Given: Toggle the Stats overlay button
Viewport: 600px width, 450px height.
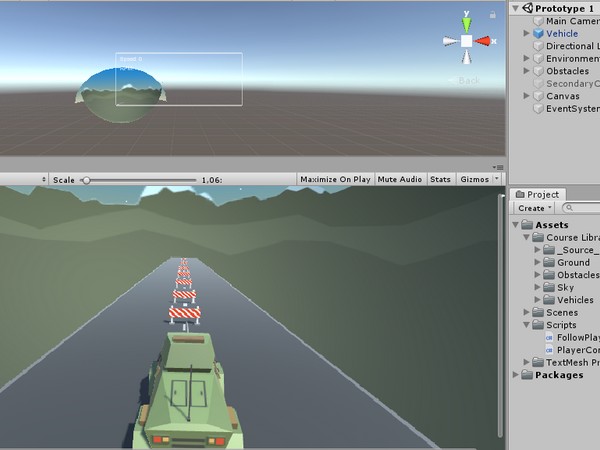Looking at the screenshot, I should (x=440, y=179).
